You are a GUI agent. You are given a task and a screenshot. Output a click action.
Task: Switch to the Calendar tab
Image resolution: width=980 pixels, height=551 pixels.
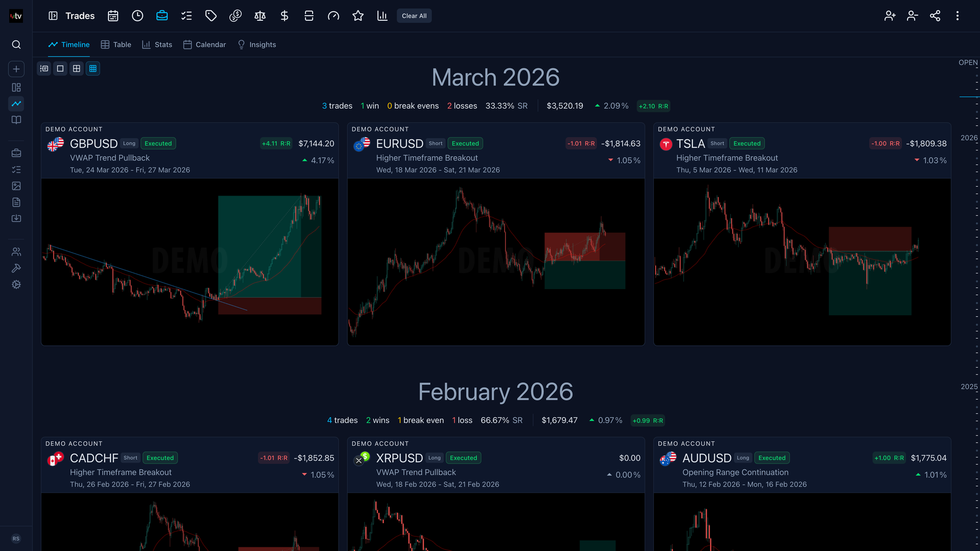click(205, 45)
